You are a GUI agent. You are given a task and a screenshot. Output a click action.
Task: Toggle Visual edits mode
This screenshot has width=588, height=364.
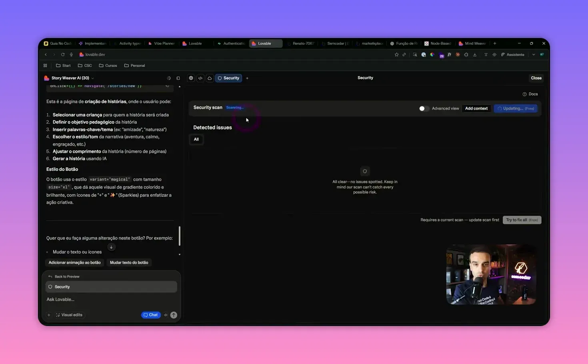69,315
